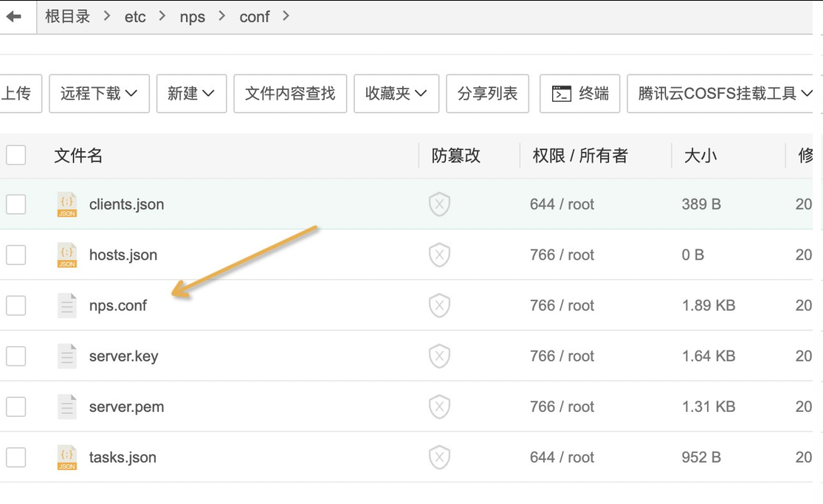Open the hosts.json file name
Image resolution: width=823 pixels, height=504 pixels.
tap(123, 255)
